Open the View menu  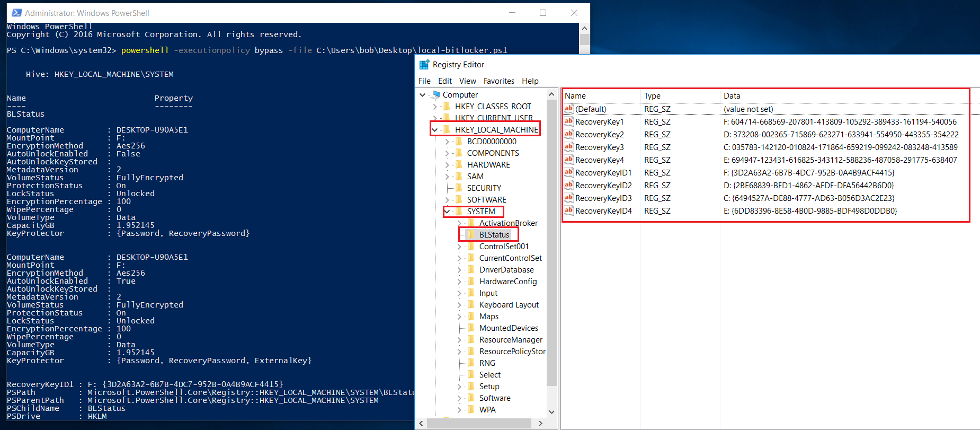click(467, 81)
